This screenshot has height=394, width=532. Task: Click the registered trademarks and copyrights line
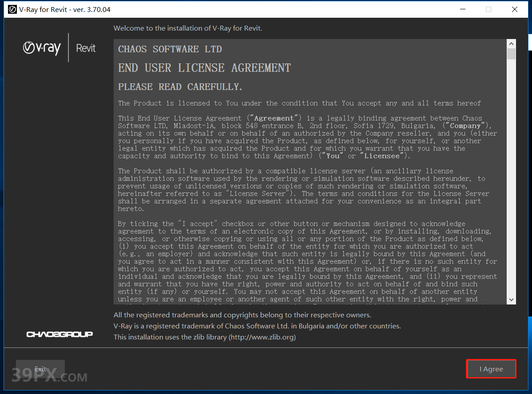242,315
